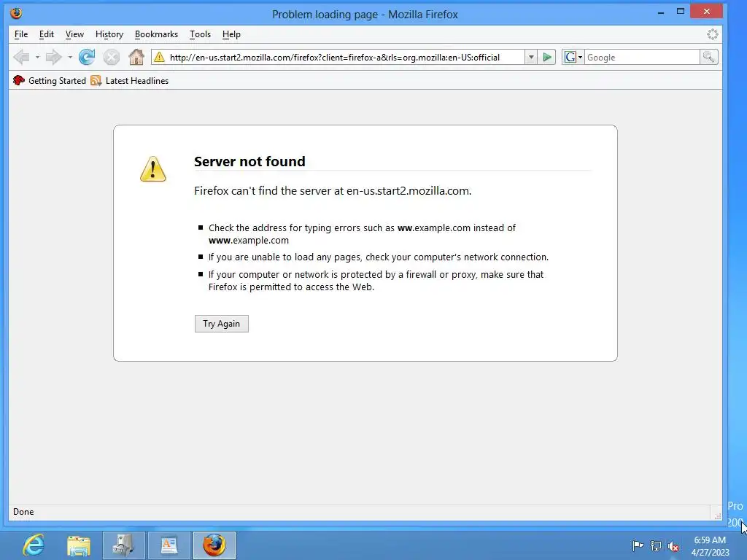Viewport: 747px width, 560px height.
Task: Click the search magnifier icon
Action: pos(709,57)
